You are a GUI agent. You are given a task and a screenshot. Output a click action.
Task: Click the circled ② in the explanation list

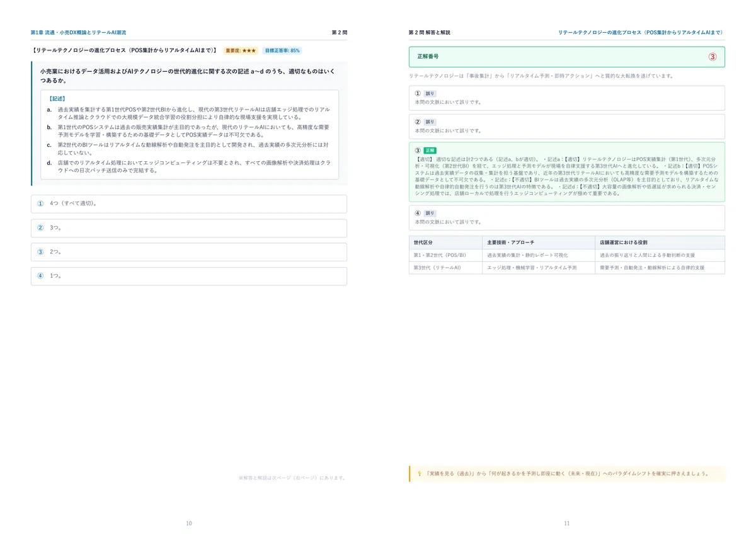click(418, 122)
